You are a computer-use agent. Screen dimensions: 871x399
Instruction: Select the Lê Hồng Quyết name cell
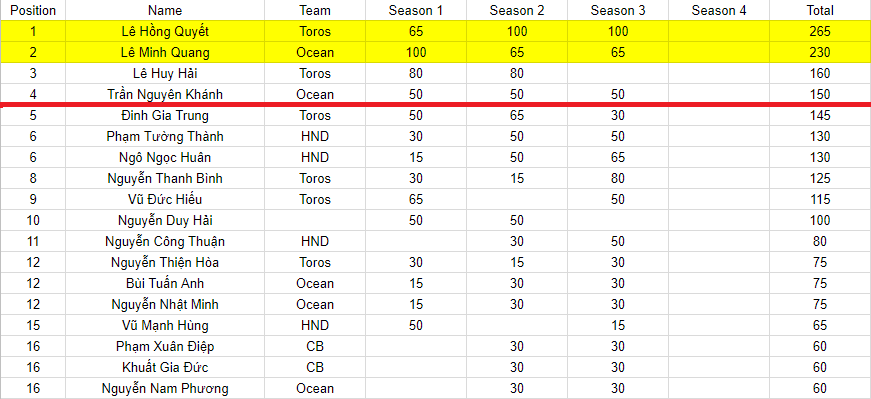pyautogui.click(x=165, y=32)
